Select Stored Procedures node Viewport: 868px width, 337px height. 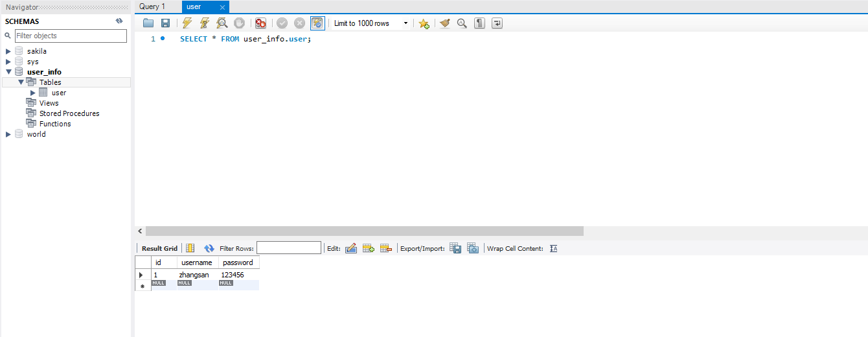coord(69,113)
